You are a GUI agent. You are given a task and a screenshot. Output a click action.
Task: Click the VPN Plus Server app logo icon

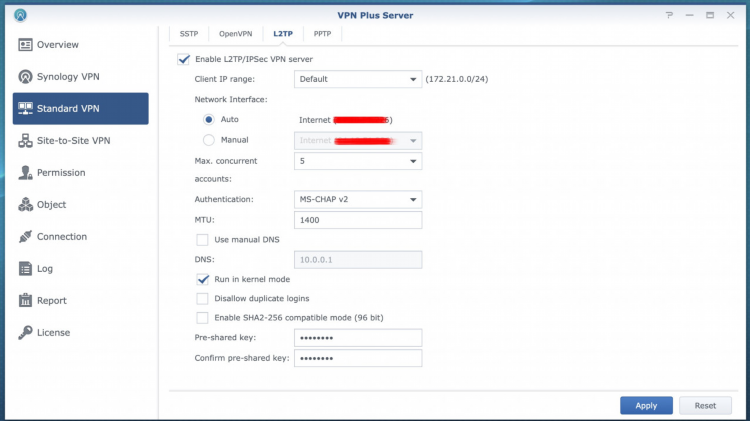tap(20, 15)
